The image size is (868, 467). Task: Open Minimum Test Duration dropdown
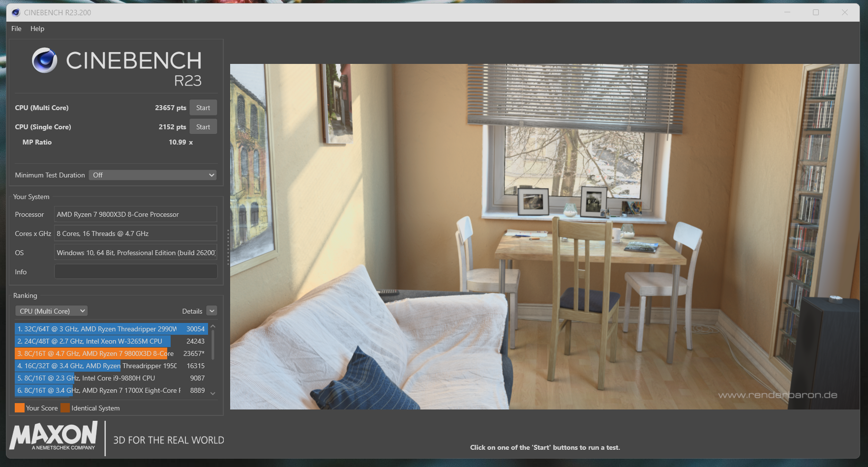(x=152, y=175)
